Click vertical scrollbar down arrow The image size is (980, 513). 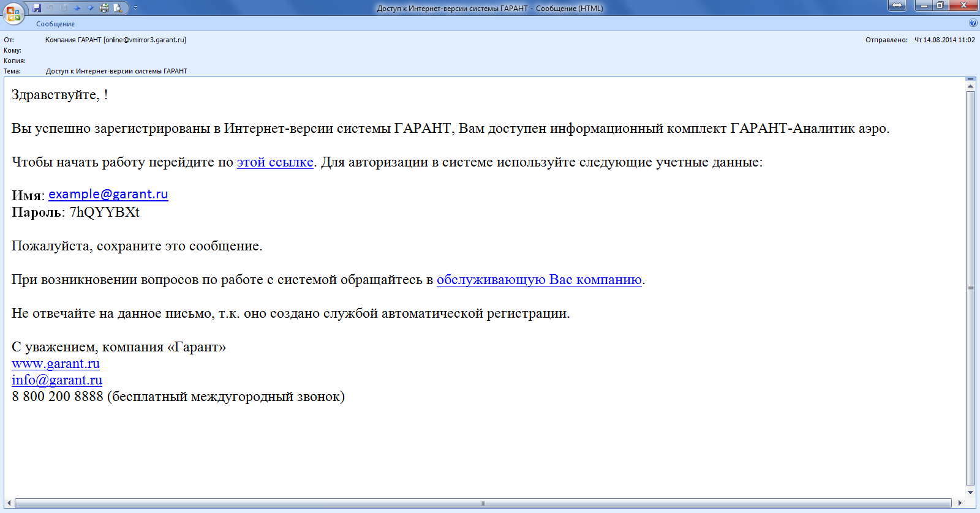click(970, 492)
